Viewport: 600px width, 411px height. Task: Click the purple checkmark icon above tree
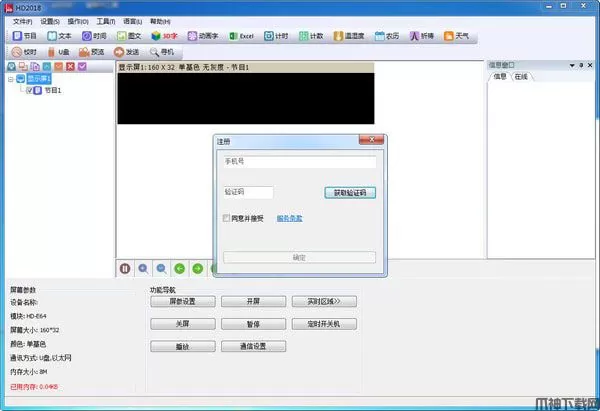(82, 67)
